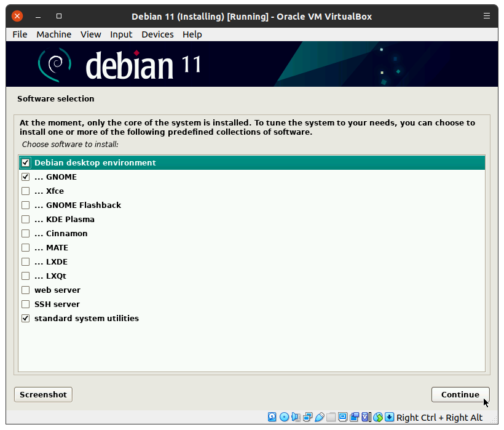The width and height of the screenshot is (504, 430).
Task: Click the Screenshot button
Action: (43, 394)
